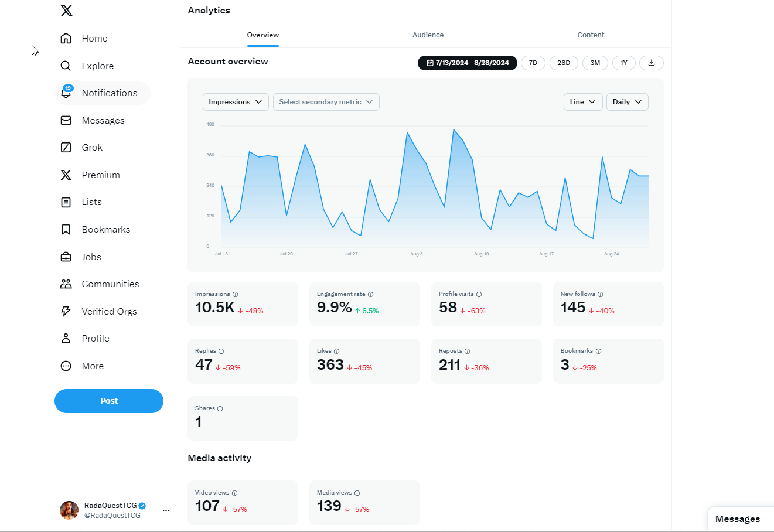
Task: Click info icon next to Engagement rate
Action: (x=370, y=294)
